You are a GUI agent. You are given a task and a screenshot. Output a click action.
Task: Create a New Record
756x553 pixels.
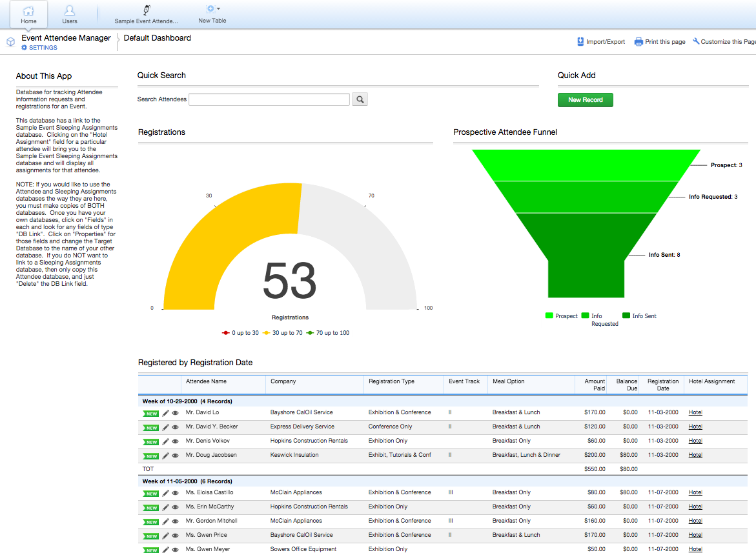(x=586, y=100)
